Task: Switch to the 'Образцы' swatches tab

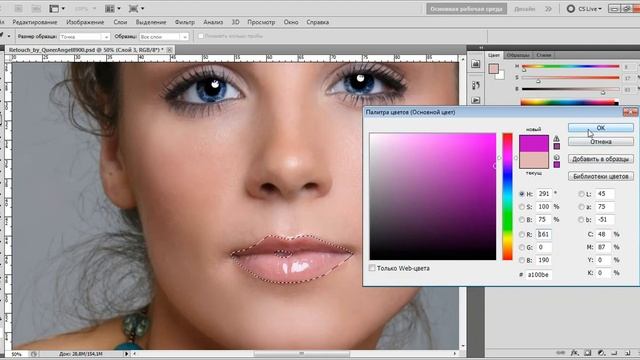Action: pos(518,55)
